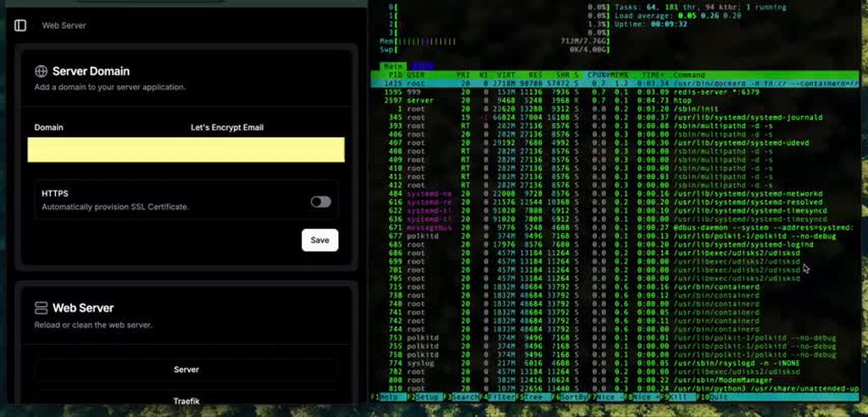The width and height of the screenshot is (868, 417).
Task: Click F1 Help in the htop footer
Action: tap(386, 397)
